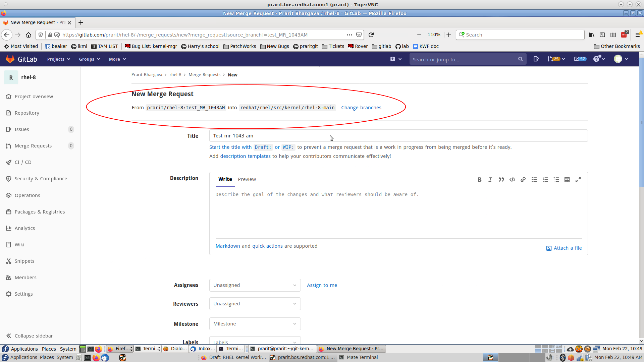Insert a quote with toolbar icon
This screenshot has height=362, width=644.
click(501, 180)
